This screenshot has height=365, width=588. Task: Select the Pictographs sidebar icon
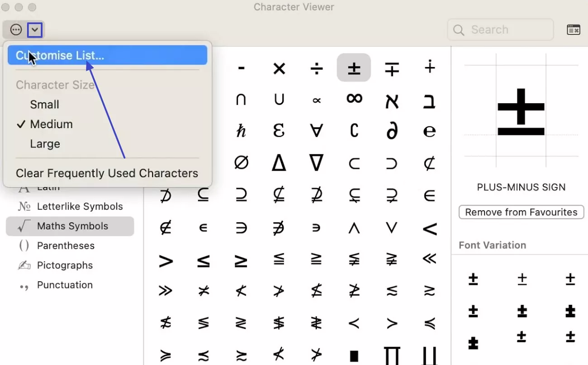point(24,265)
